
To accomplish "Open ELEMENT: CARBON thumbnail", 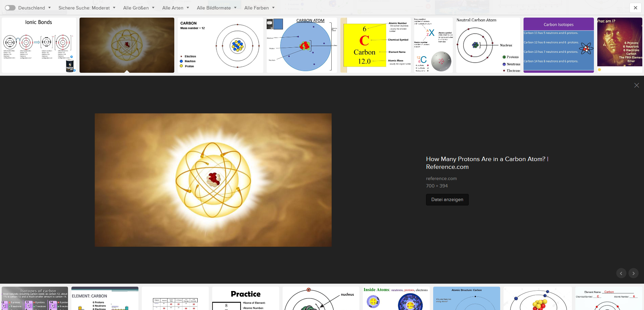I will tap(105, 298).
